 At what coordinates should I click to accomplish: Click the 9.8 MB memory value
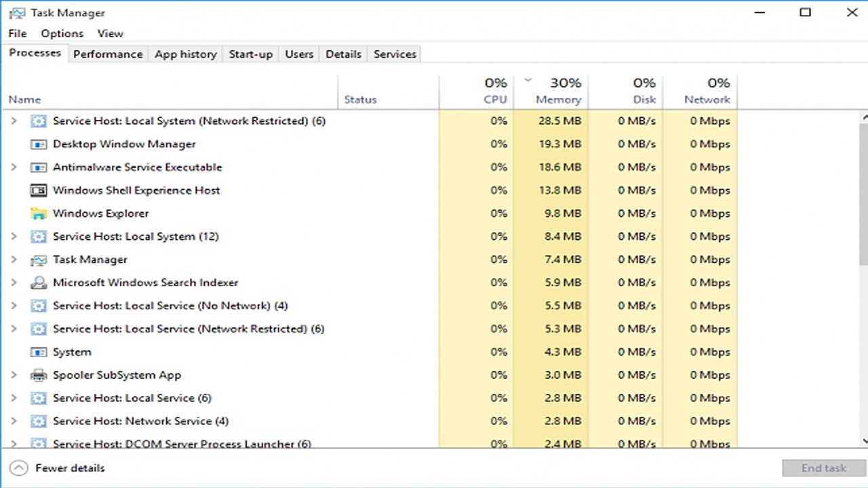click(x=563, y=213)
